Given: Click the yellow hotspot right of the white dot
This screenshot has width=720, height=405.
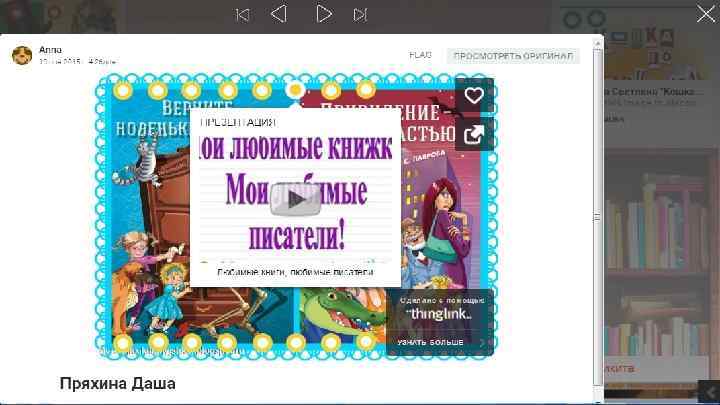Looking at the screenshot, I should (331, 90).
